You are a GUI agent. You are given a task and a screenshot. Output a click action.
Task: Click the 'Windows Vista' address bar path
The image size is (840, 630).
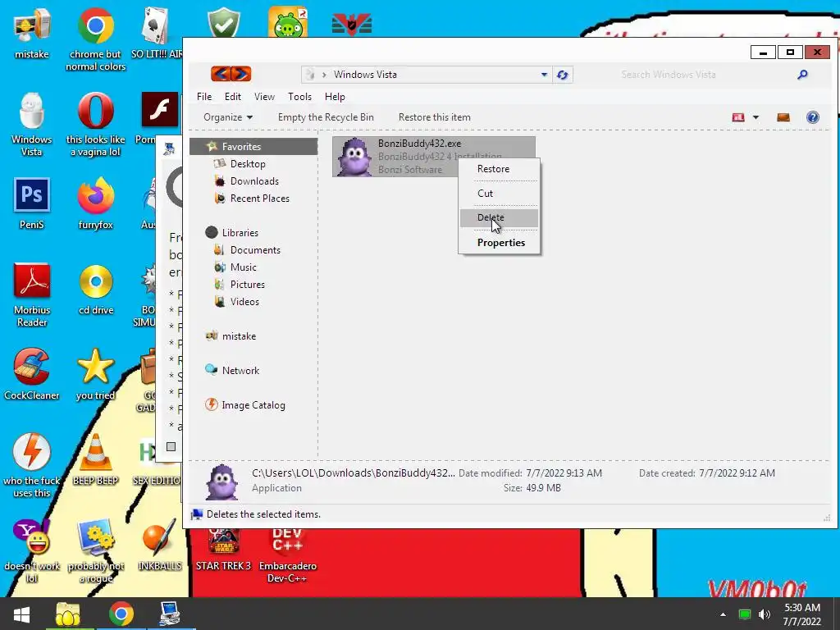365,75
